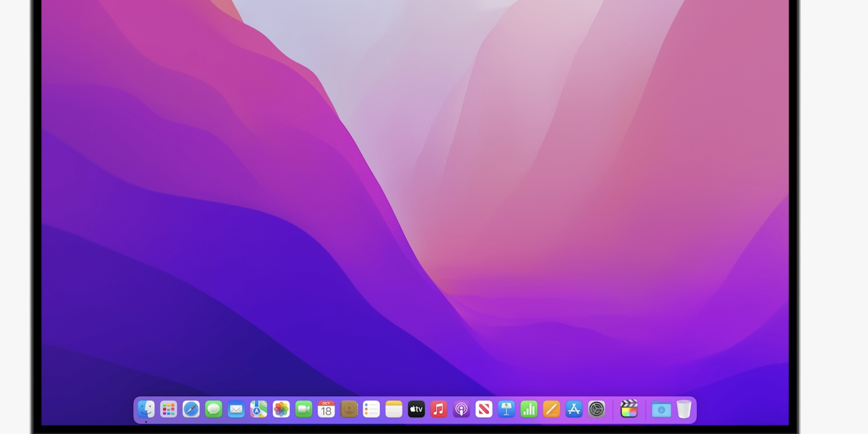Open the Podcasts app
Screen dimensions: 868x434
[x=461, y=409]
